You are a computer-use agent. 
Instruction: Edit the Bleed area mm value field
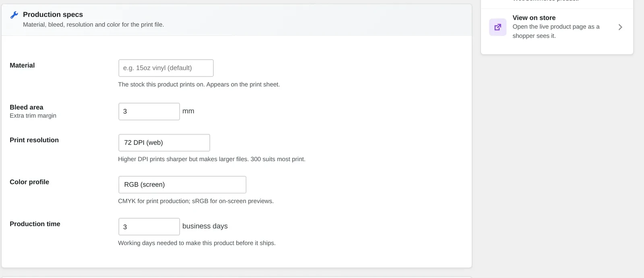pyautogui.click(x=149, y=111)
